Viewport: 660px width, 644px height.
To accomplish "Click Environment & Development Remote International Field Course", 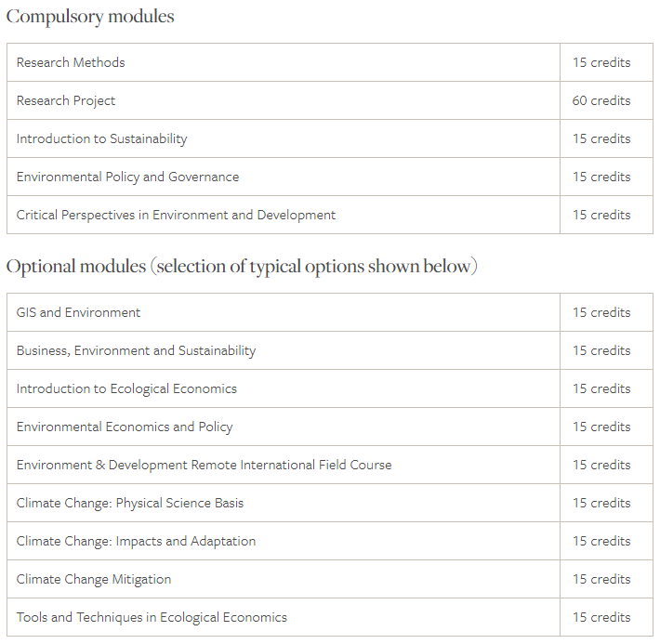I will click(204, 465).
